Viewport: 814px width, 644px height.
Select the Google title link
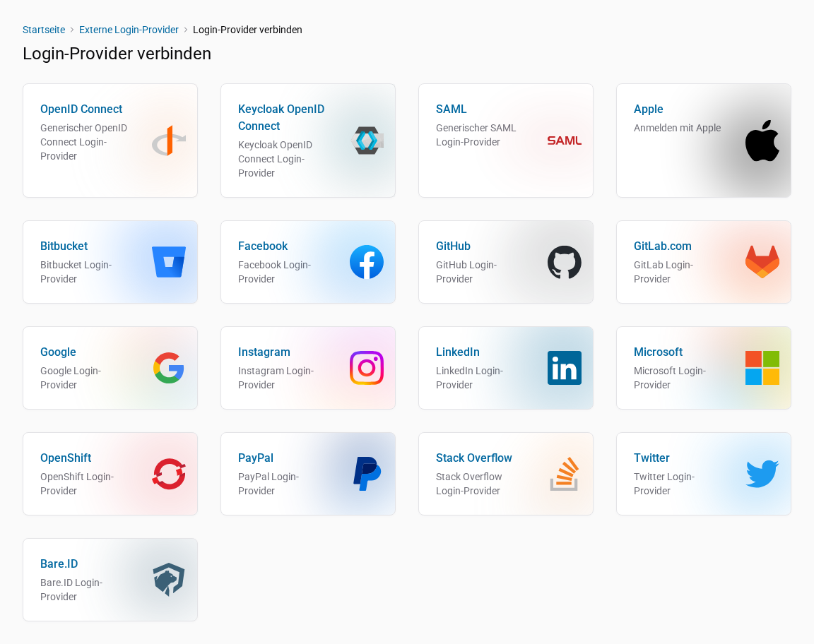pos(58,352)
